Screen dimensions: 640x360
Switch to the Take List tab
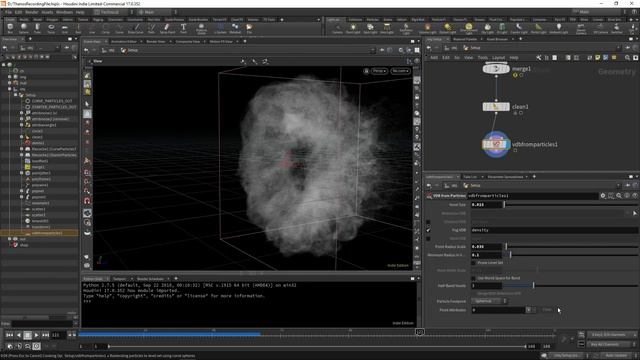470,177
